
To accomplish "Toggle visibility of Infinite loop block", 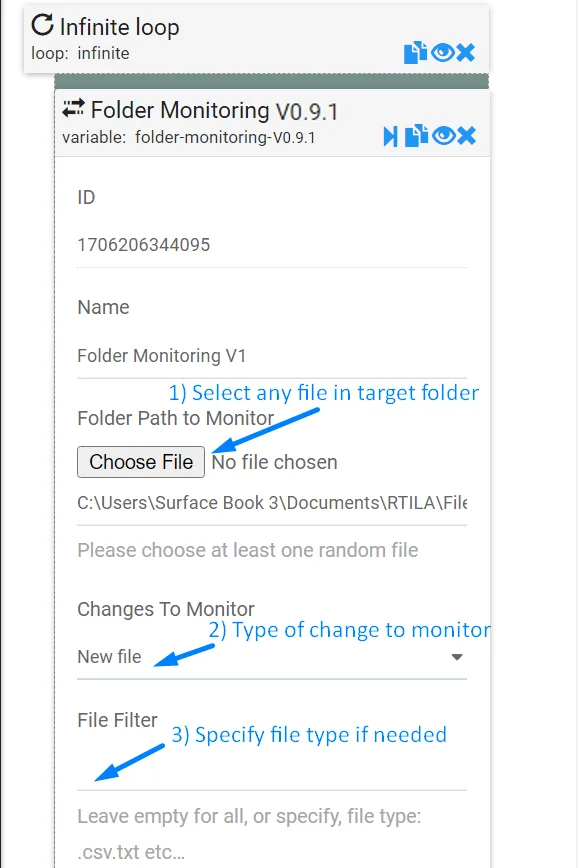I will (x=442, y=53).
